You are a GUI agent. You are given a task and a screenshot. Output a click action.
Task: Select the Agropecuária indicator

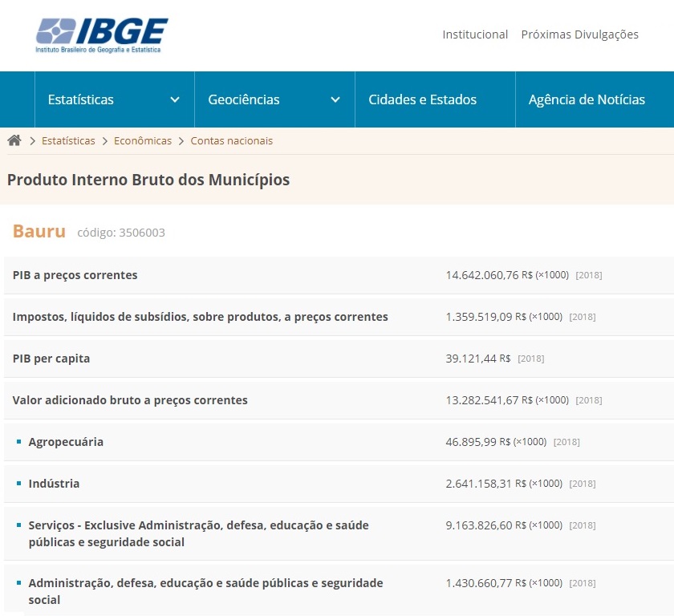66,442
